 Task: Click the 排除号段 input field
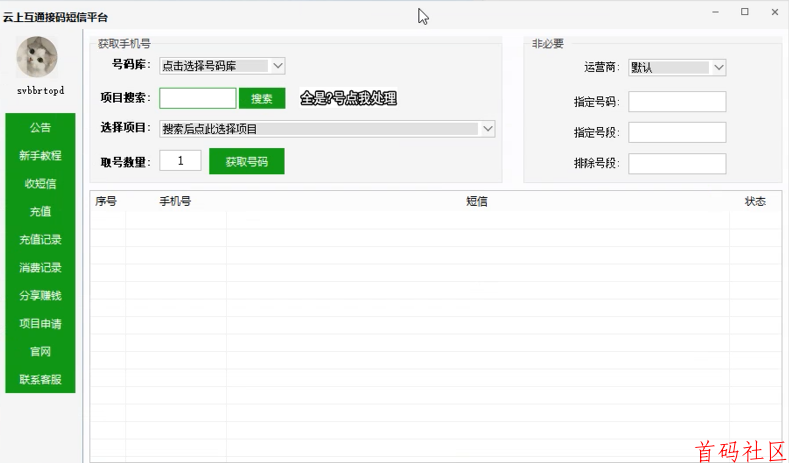tap(677, 164)
